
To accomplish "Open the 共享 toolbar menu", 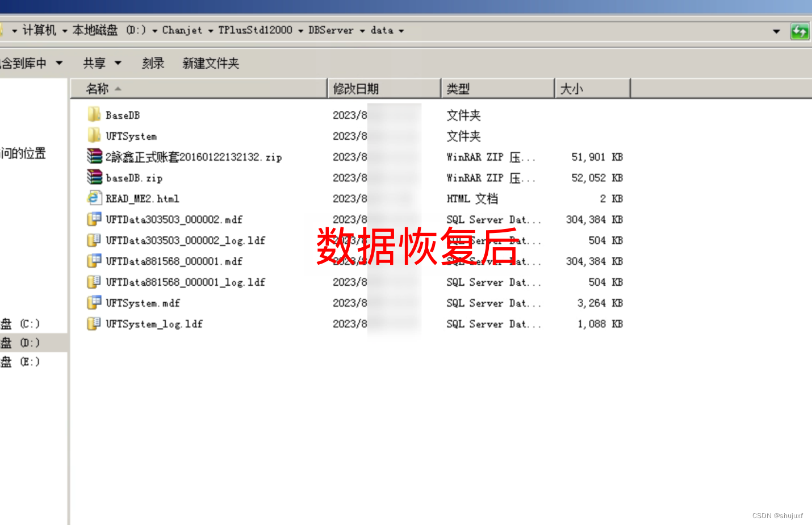I will (x=102, y=63).
